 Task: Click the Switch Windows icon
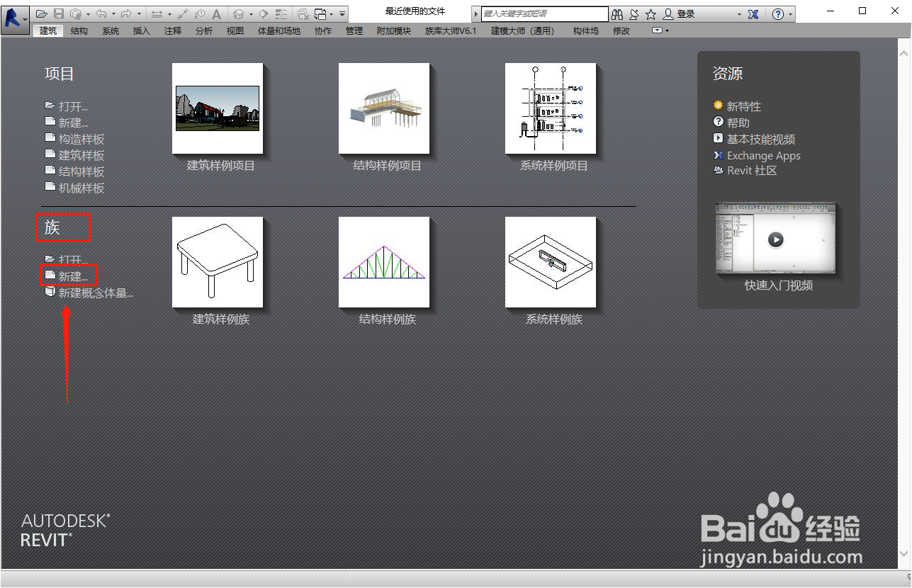tap(321, 14)
